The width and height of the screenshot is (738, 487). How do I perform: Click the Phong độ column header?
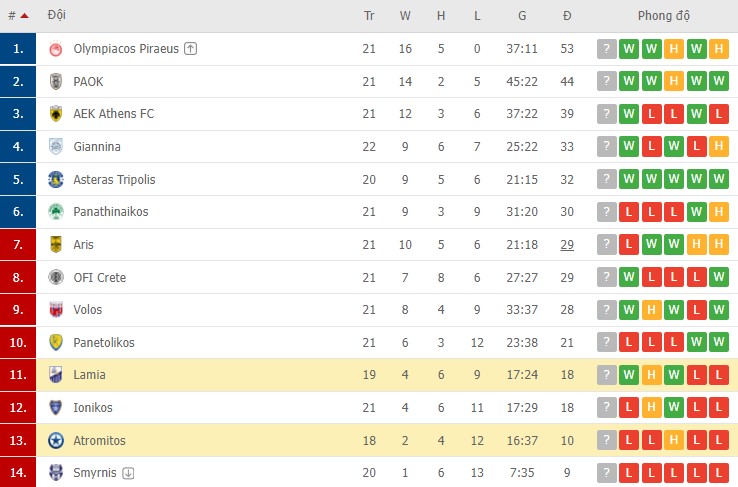(x=664, y=16)
